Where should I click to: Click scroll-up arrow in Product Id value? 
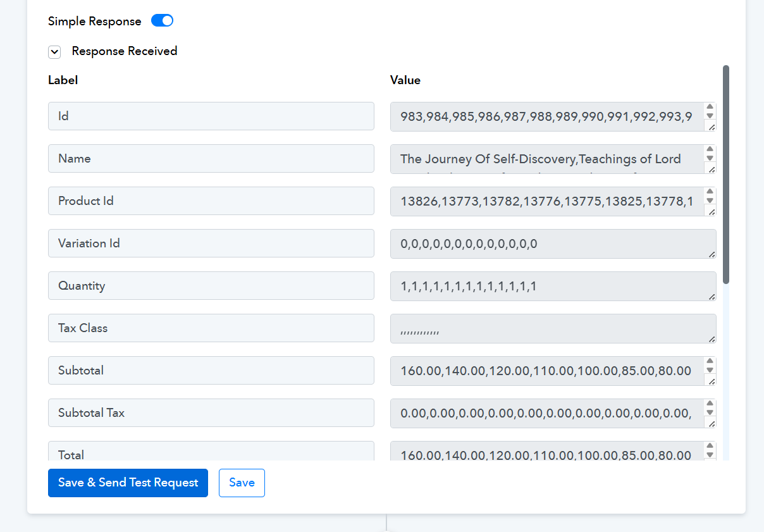coord(710,192)
